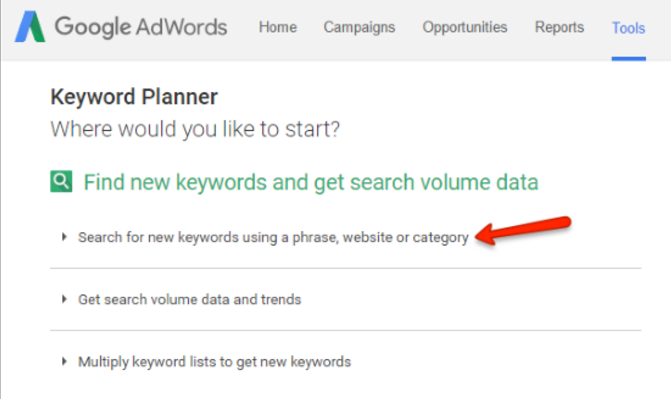Click Find new keywords and get search volume heading

311,182
